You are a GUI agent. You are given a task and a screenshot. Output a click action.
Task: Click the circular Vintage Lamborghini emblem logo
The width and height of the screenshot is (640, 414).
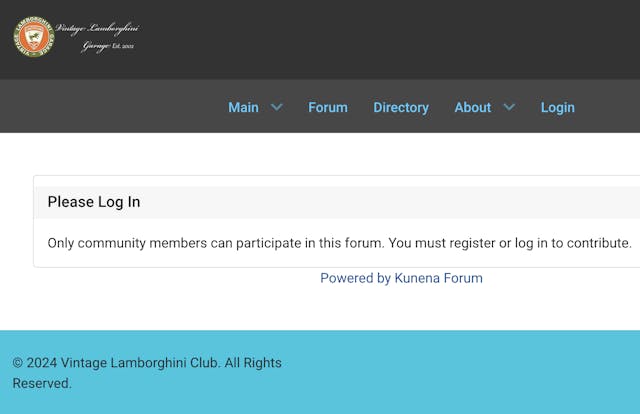point(34,37)
